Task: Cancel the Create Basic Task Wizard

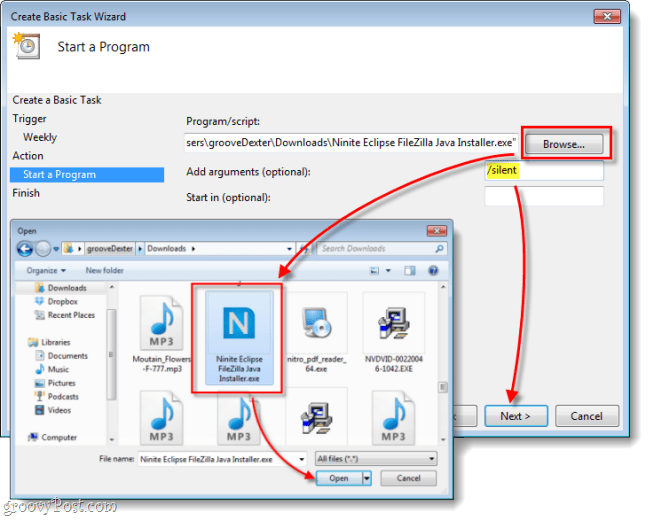Action: tap(587, 416)
